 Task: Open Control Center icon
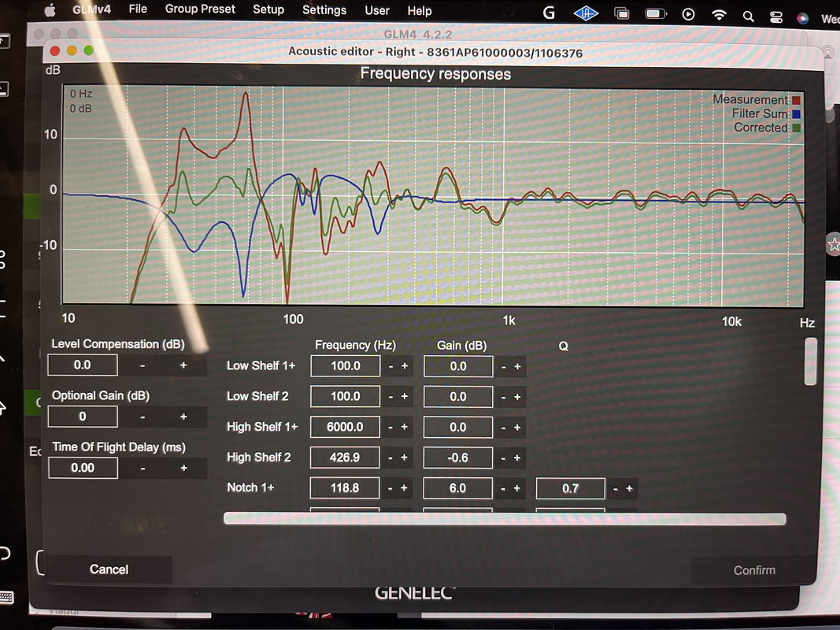pyautogui.click(x=775, y=17)
